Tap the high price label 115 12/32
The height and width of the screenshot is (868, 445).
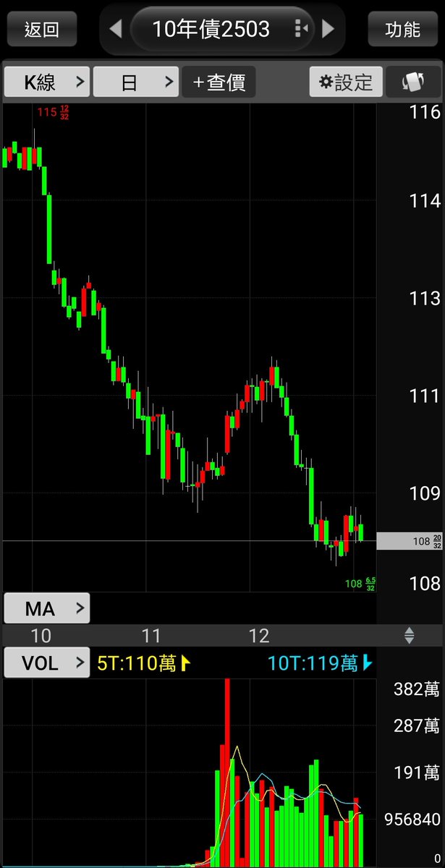click(54, 112)
